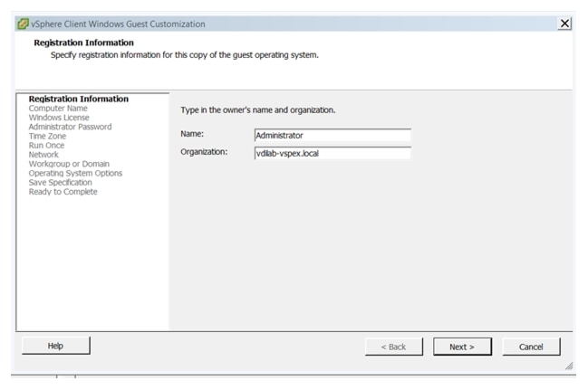Select the Ready to Complete step

(63, 192)
